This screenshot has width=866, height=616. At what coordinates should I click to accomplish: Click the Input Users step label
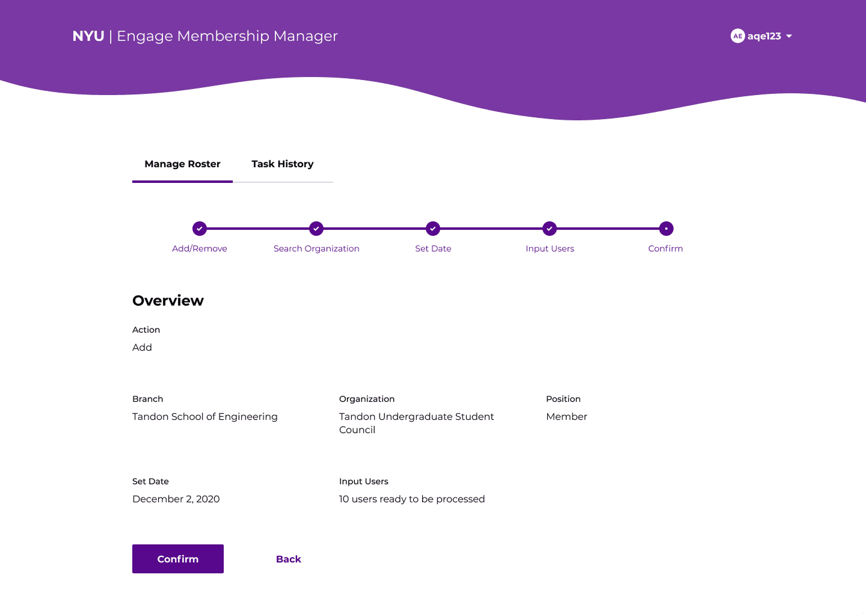(550, 248)
